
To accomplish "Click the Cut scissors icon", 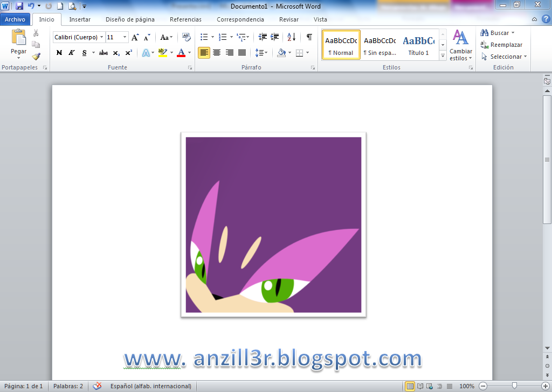I will pyautogui.click(x=36, y=33).
